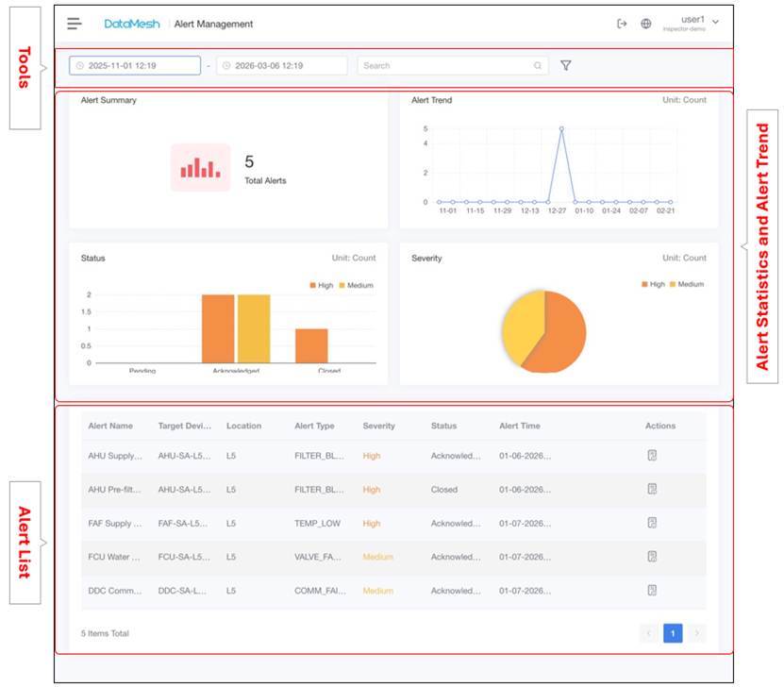Image resolution: width=784 pixels, height=687 pixels.
Task: Open the language globe icon
Action: (646, 24)
